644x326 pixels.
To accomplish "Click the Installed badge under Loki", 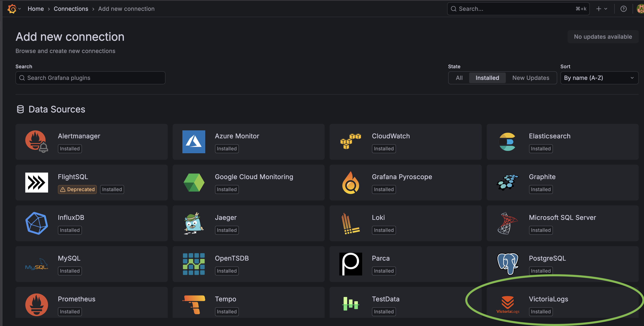I will coord(384,230).
